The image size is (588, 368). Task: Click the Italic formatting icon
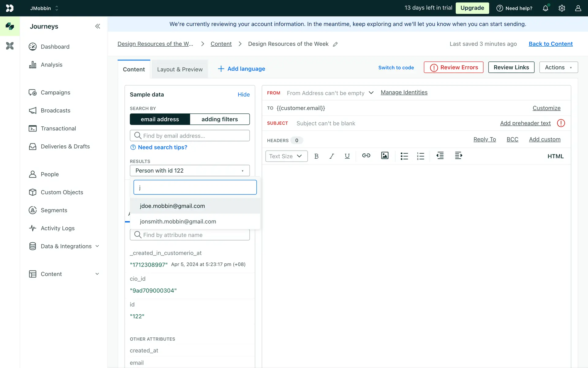coord(331,156)
